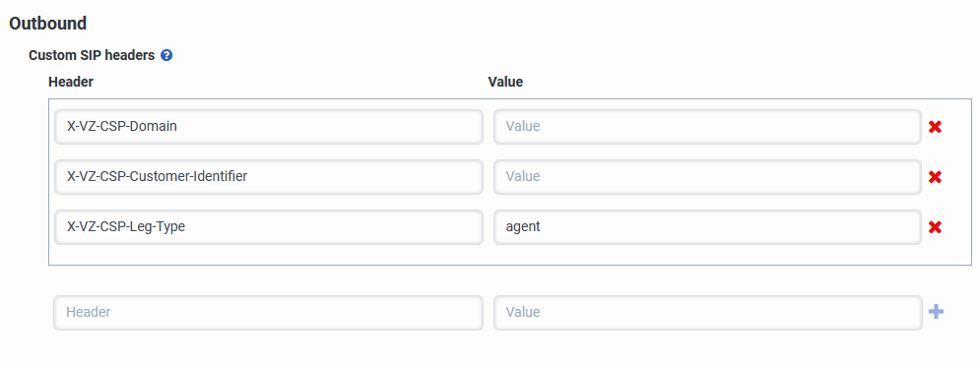Click empty space below Leg-Type row in list box
This screenshot has width=980, height=366.
(x=509, y=254)
